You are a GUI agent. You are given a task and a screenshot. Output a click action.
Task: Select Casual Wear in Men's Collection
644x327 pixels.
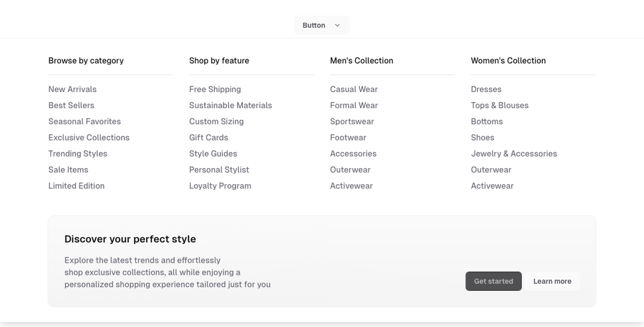pyautogui.click(x=354, y=89)
